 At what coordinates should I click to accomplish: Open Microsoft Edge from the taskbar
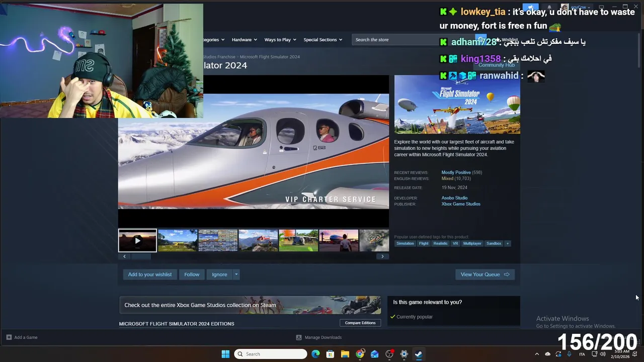[x=315, y=354]
